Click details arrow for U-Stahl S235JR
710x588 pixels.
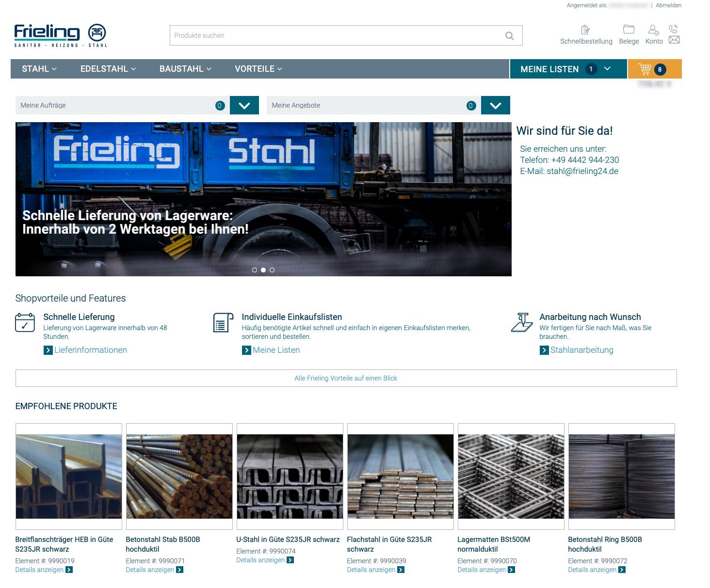(290, 560)
